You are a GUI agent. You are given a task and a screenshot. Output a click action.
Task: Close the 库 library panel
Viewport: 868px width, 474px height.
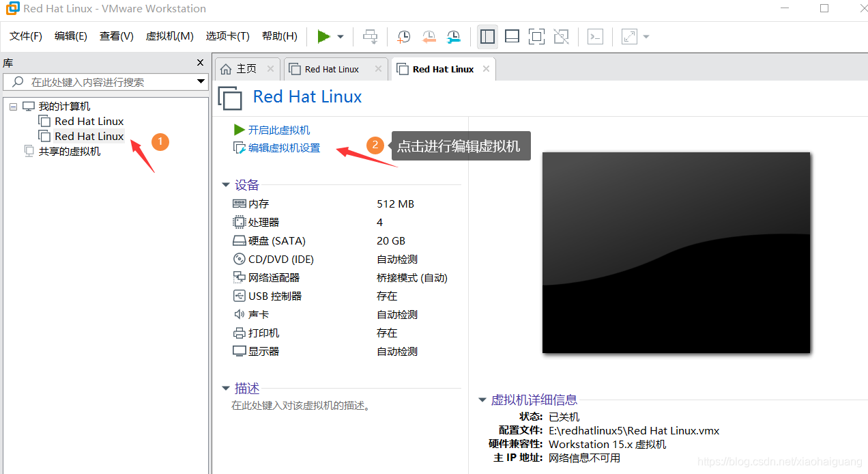tap(200, 63)
